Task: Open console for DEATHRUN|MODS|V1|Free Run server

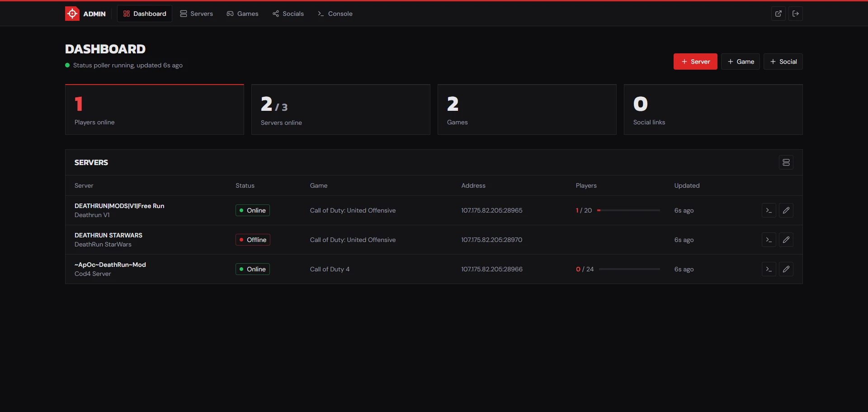Action: [769, 210]
